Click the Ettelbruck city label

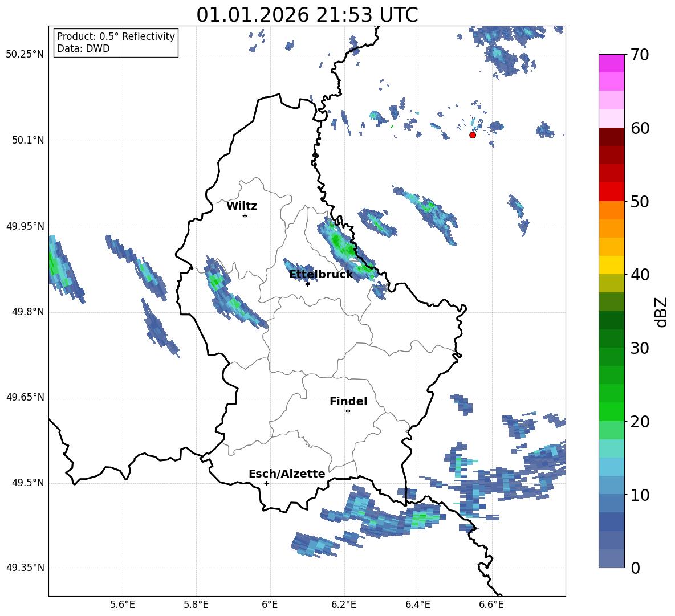coord(321,275)
